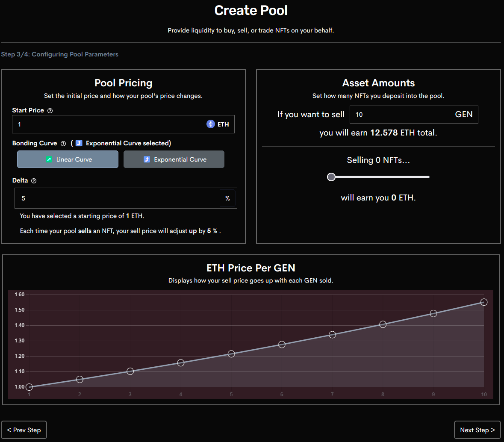
Task: Click the chart data point above 5
Action: 231,354
